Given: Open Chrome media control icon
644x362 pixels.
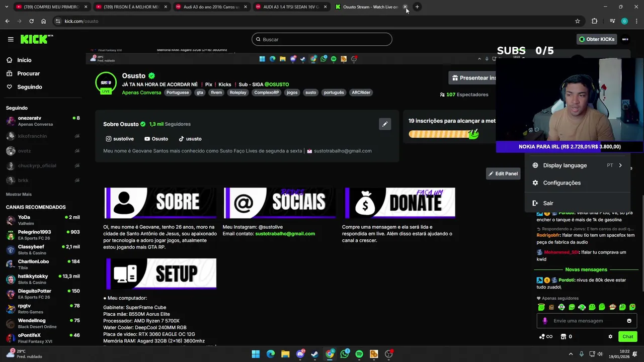Looking at the screenshot, I should 612,21.
